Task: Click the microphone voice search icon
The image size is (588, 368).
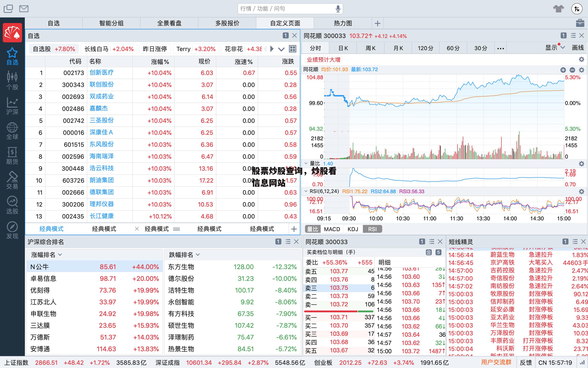Action: pos(338,9)
